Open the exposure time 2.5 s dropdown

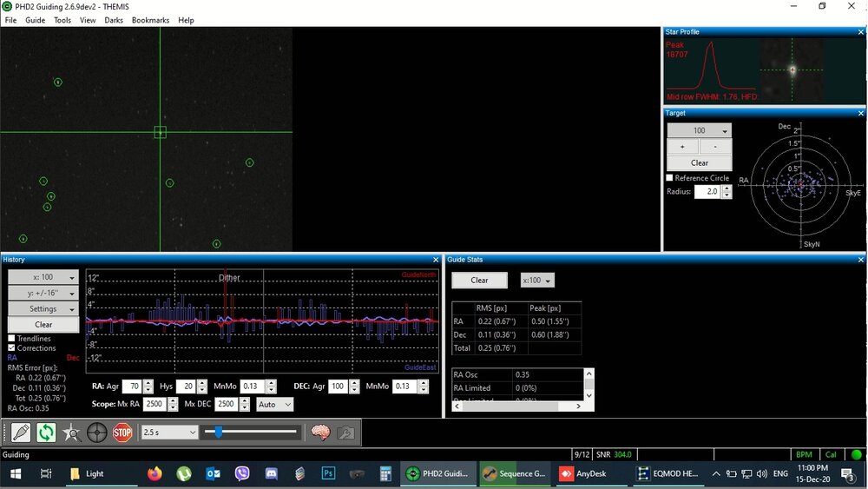168,432
